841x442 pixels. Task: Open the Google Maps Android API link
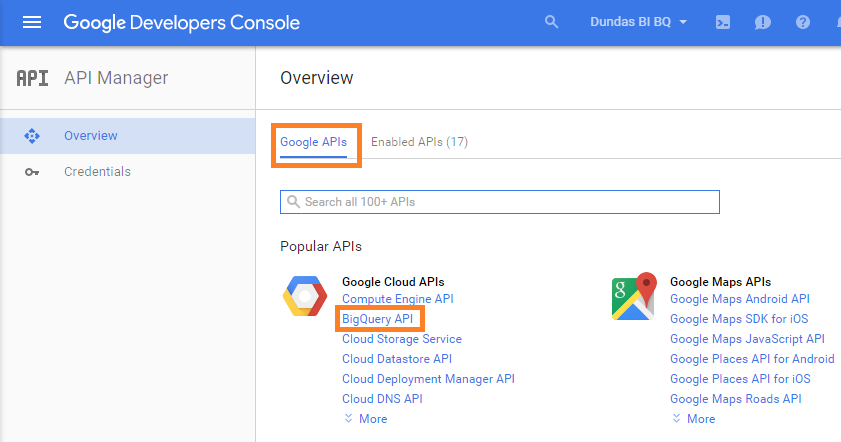739,299
